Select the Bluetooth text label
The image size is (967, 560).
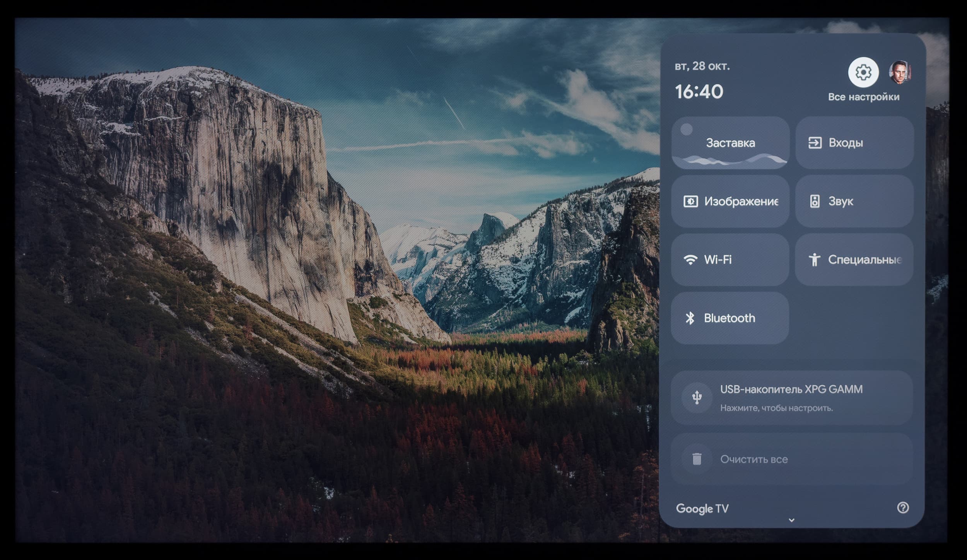tap(730, 318)
